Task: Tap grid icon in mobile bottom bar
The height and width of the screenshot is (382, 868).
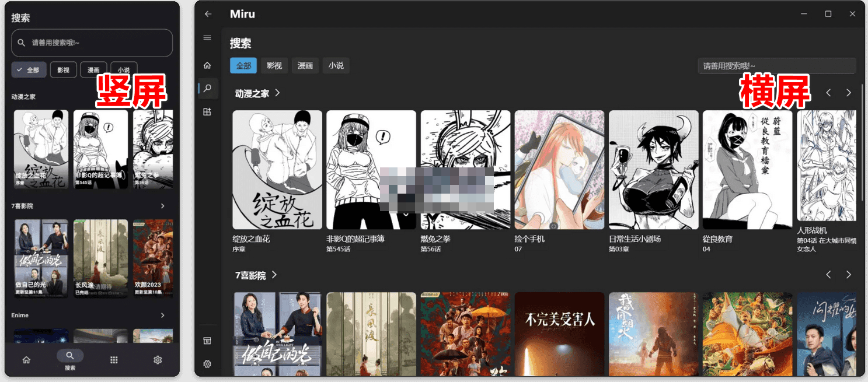Action: coord(114,360)
